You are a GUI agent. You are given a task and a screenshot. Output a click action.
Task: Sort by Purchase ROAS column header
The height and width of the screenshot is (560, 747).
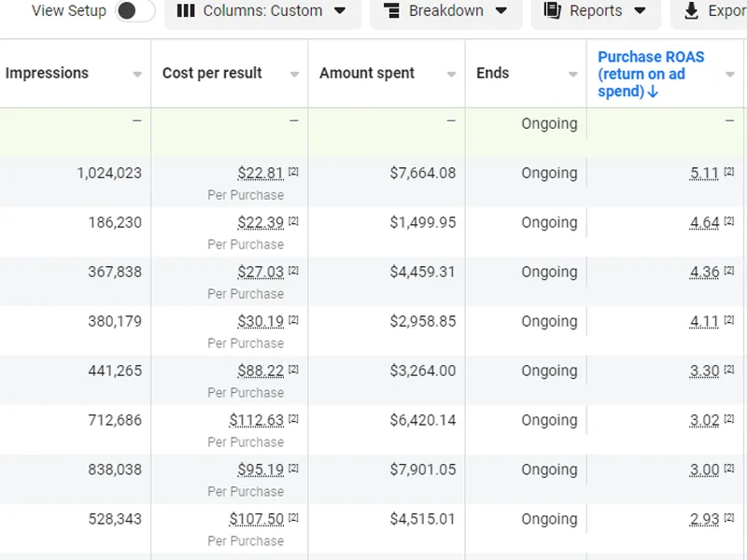(651, 74)
